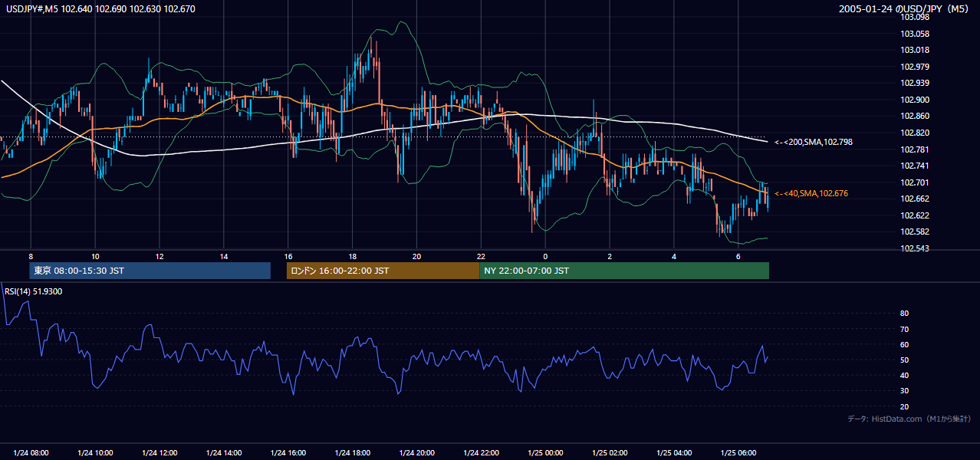Click the 東京 08:00-15:30 JST session bar
980x460 pixels.
coord(150,271)
